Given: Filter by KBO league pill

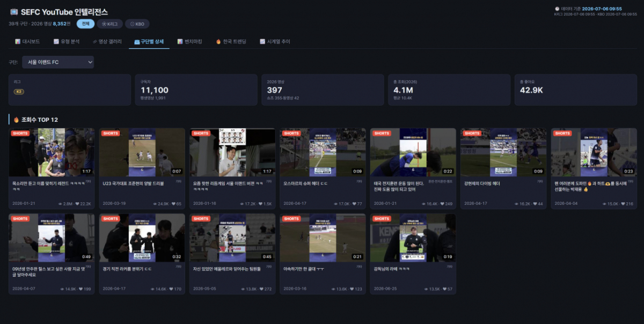Looking at the screenshot, I should tap(137, 24).
